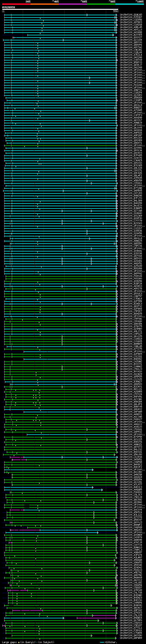Click the cyan 100char scale line
The height and width of the screenshot is (644, 146).
102,642
